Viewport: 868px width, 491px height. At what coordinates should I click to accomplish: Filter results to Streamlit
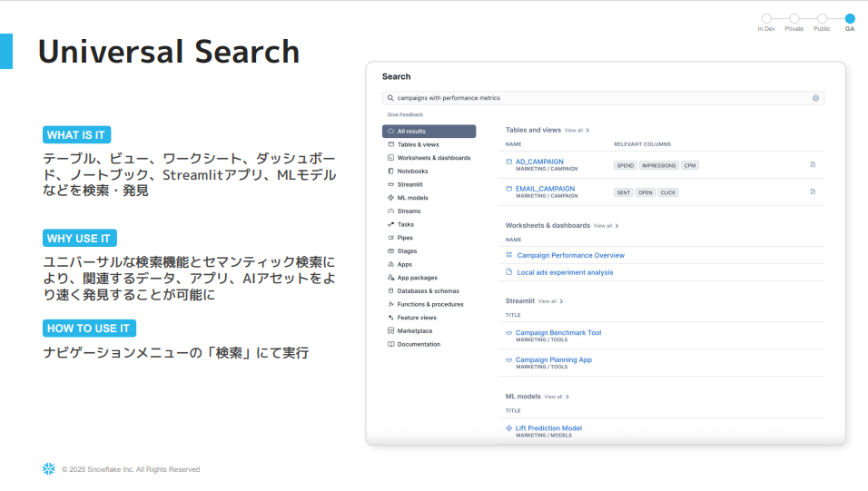(409, 184)
